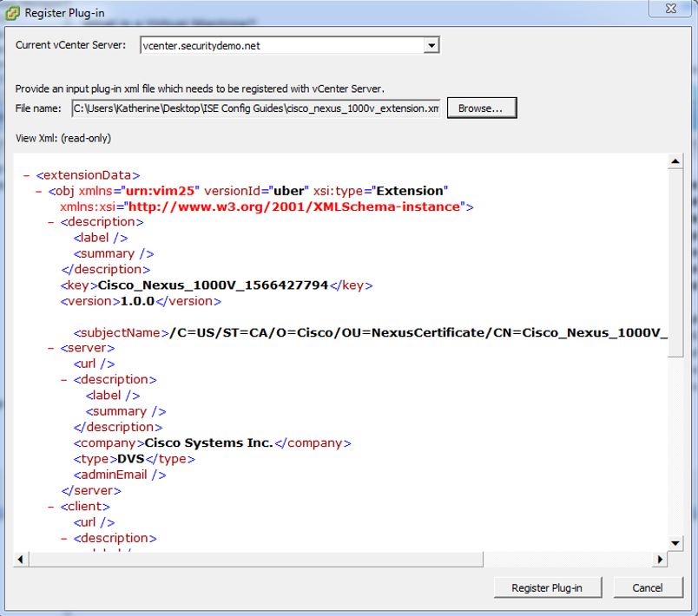Click the versionId value uber
This screenshot has height=616, width=698.
[x=288, y=191]
